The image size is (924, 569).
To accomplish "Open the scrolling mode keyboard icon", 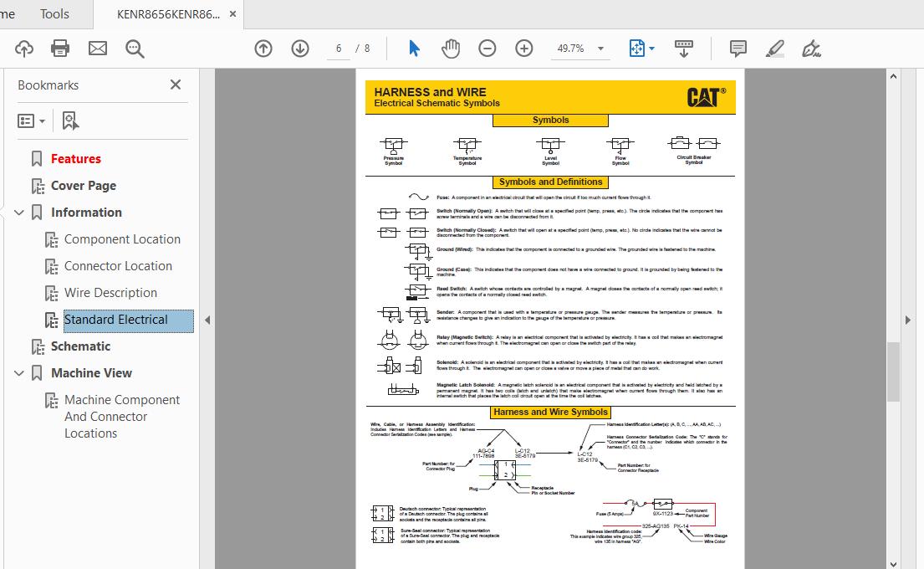I will coord(683,49).
